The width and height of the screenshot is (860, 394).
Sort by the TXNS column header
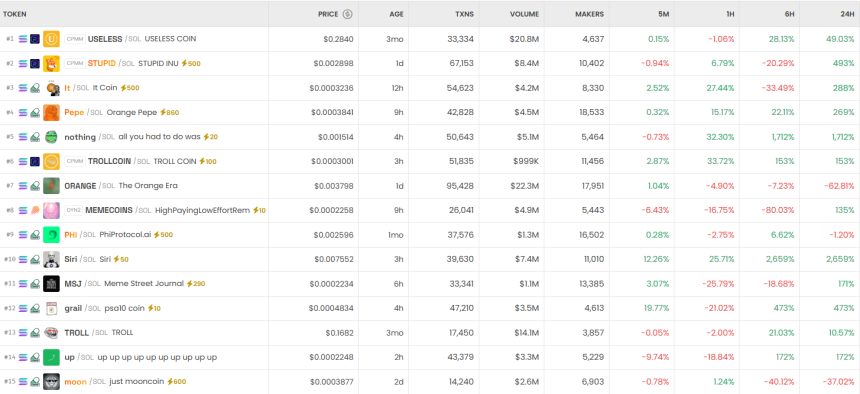click(465, 14)
